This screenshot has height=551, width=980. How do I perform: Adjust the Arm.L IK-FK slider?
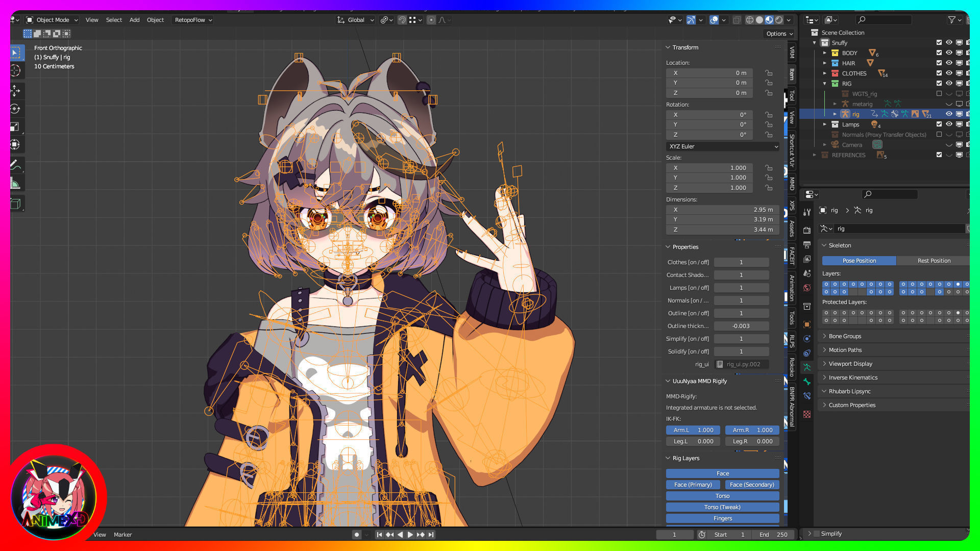point(693,430)
